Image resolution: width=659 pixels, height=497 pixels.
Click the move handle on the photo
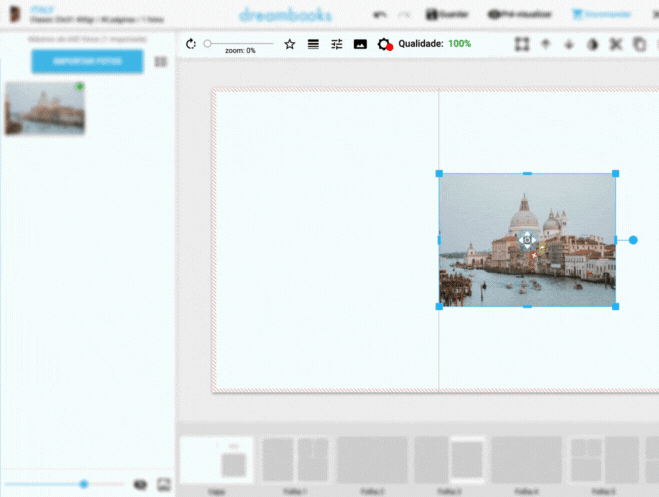tap(527, 240)
